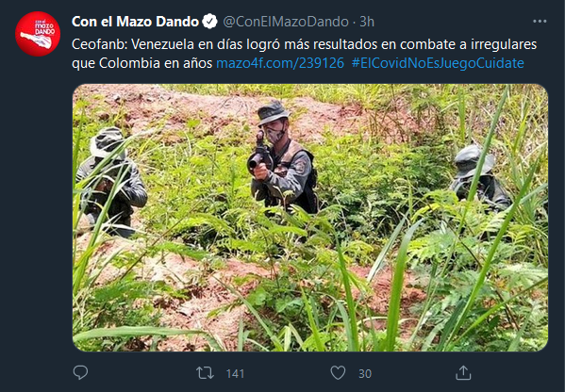Click the Con el Mazo Dando profile avatar
The image size is (565, 392).
pos(38,34)
